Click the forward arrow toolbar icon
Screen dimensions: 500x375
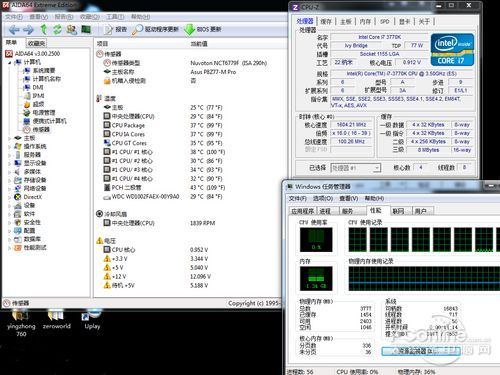point(28,30)
